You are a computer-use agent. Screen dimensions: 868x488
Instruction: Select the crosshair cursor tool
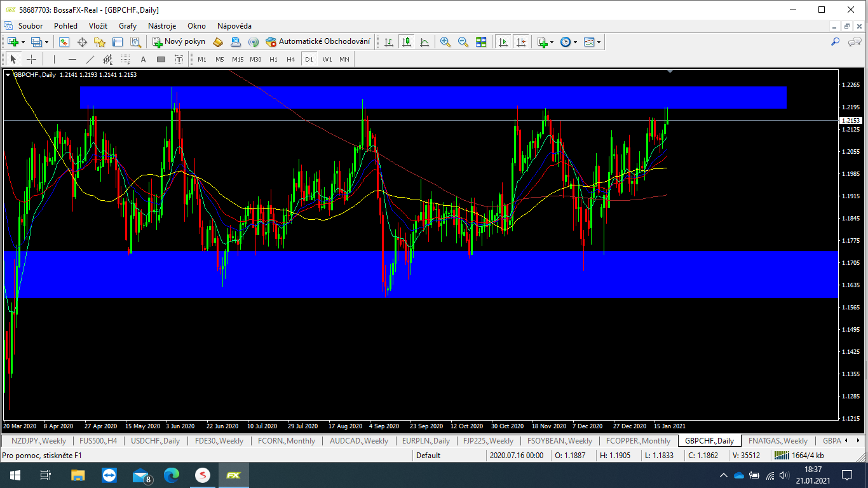(x=31, y=59)
